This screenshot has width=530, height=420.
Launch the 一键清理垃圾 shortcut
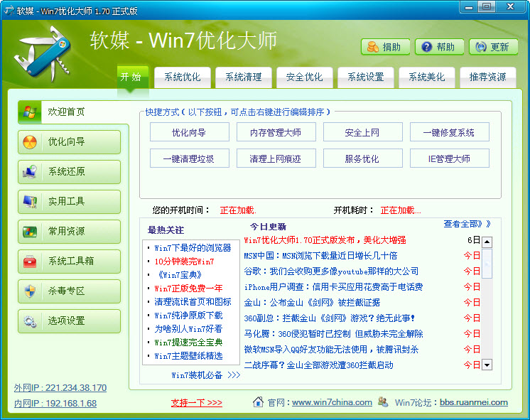coord(189,158)
